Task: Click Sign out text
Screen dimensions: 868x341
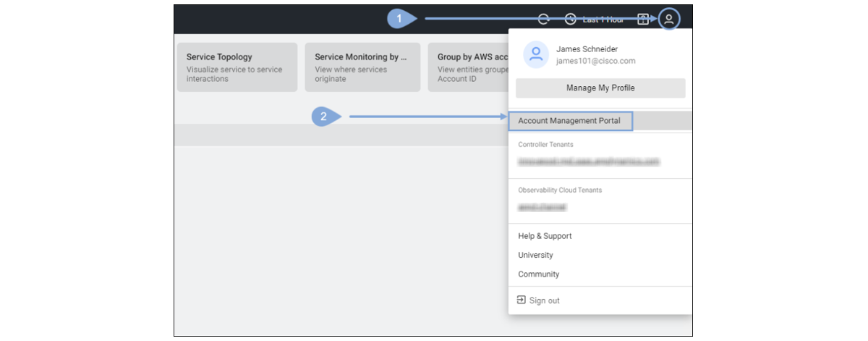Action: [544, 300]
